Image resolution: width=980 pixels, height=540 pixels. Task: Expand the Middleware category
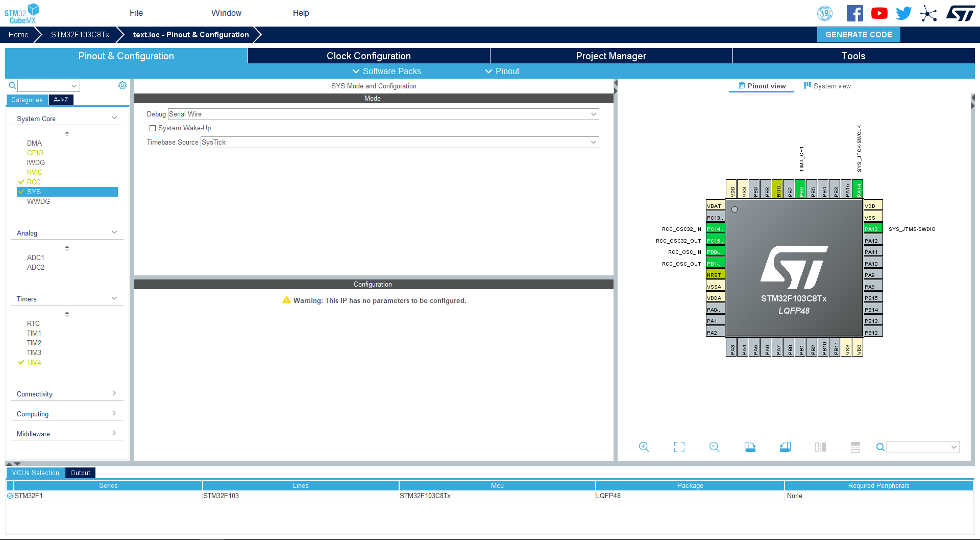(x=114, y=433)
